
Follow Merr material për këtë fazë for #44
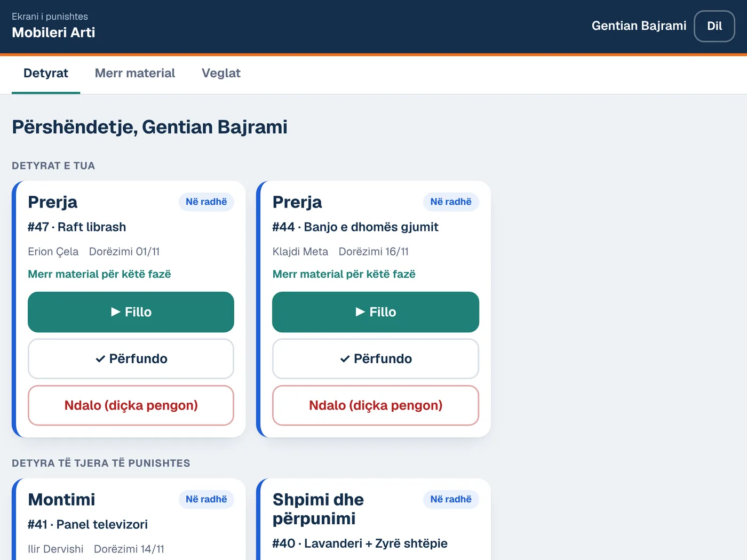point(344,274)
